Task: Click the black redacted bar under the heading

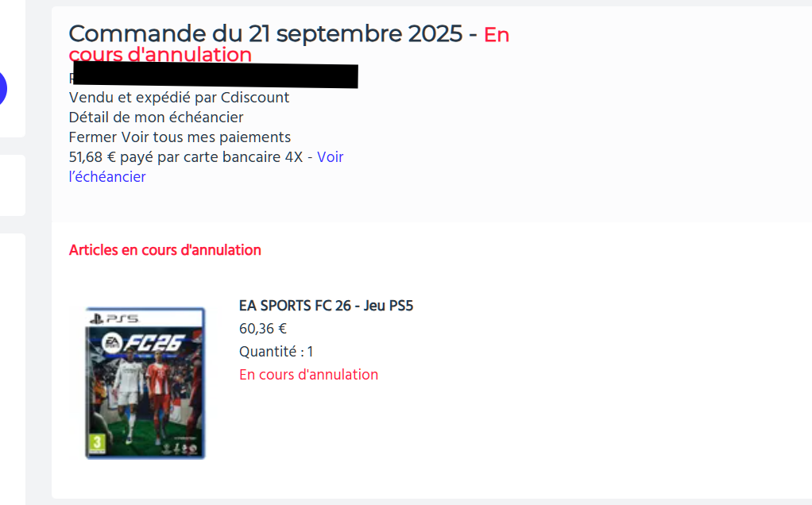Action: pos(216,75)
